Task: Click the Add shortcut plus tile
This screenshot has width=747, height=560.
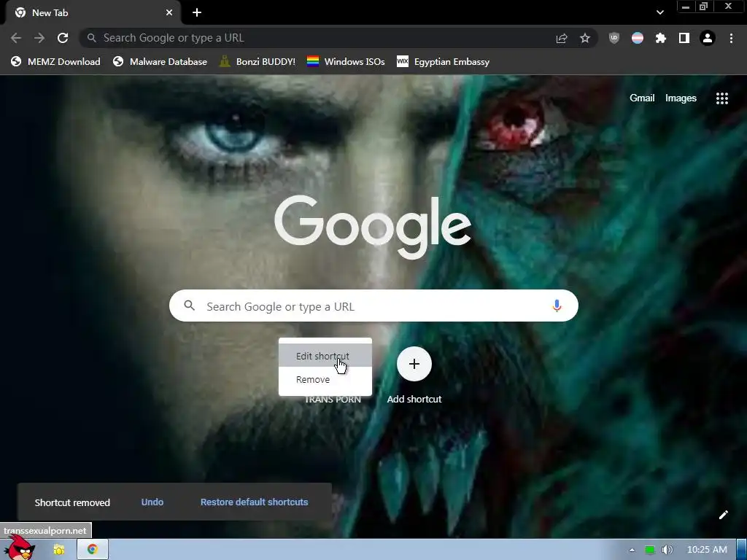Action: click(414, 365)
